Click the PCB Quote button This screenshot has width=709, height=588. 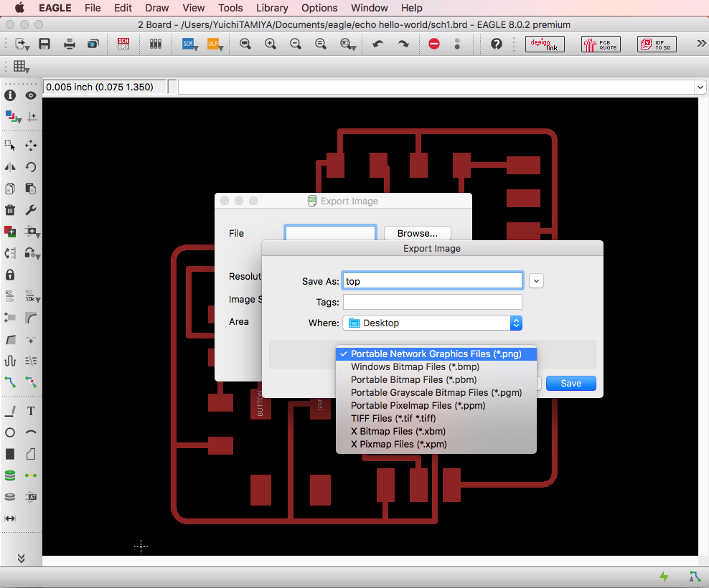pyautogui.click(x=601, y=44)
